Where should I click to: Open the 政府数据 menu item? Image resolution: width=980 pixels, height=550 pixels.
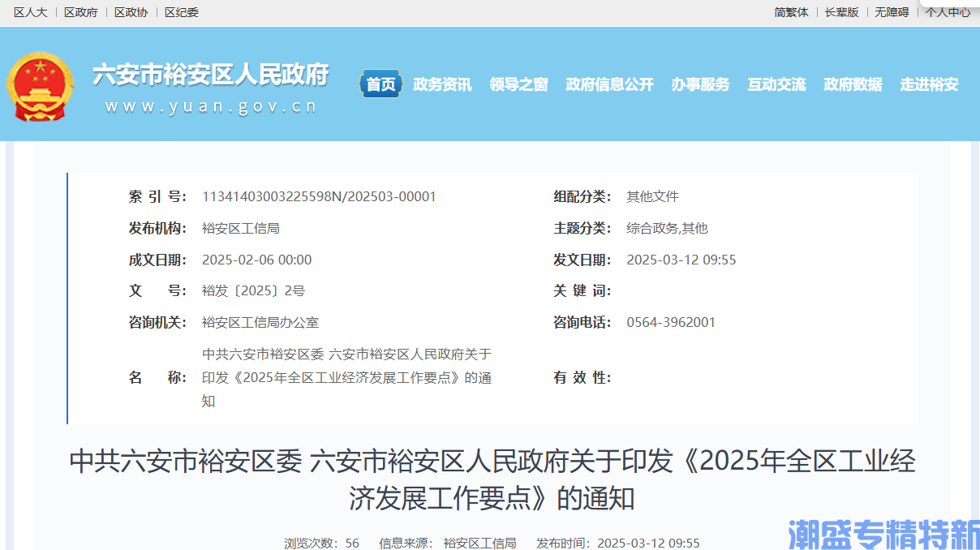click(853, 84)
